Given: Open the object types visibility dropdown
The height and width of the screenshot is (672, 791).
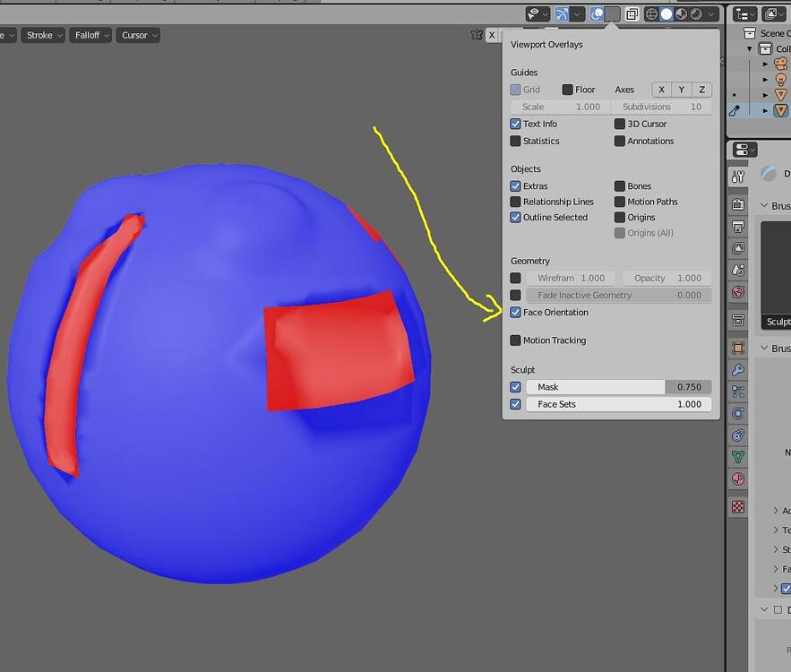Looking at the screenshot, I should [x=537, y=14].
